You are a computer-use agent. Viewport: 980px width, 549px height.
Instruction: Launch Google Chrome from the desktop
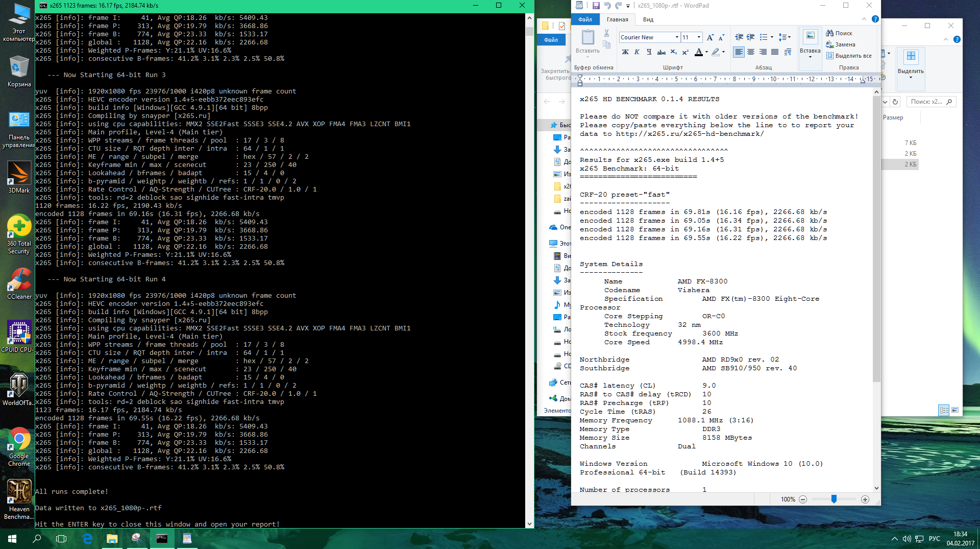click(19, 447)
